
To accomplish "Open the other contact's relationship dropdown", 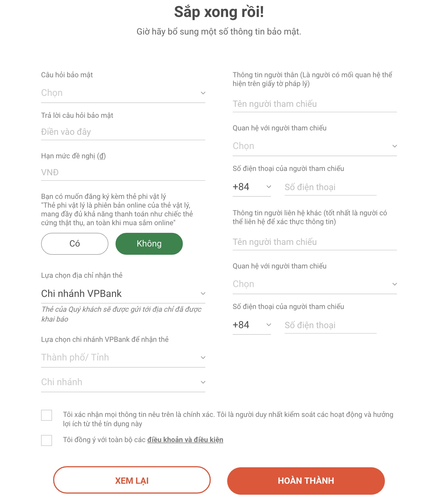I will 315,284.
